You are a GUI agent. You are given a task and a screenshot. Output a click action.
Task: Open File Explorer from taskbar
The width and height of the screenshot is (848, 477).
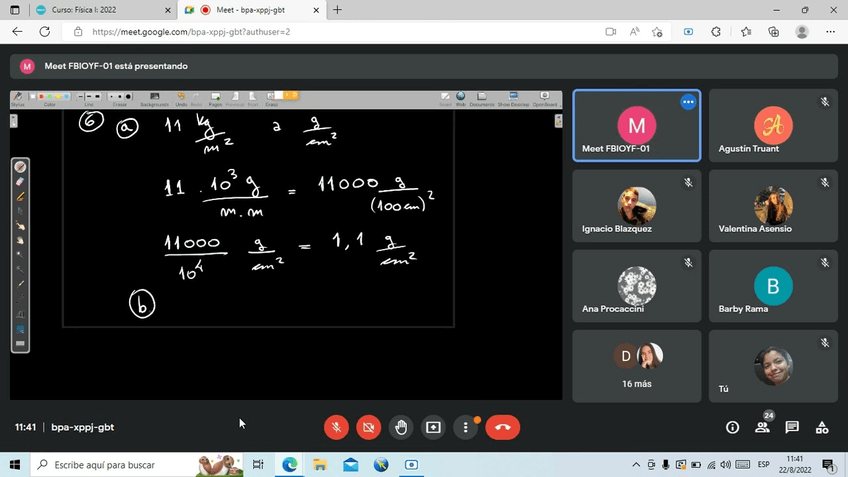point(320,465)
